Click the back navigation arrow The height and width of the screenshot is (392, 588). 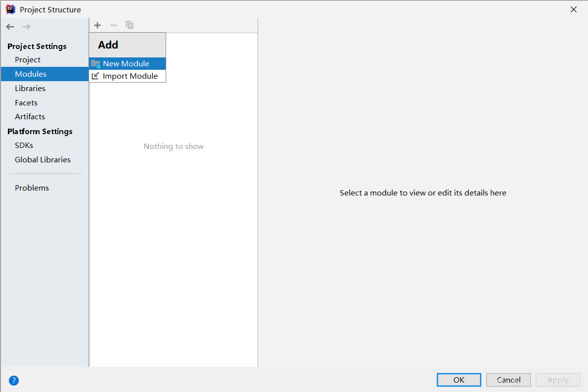coord(10,26)
